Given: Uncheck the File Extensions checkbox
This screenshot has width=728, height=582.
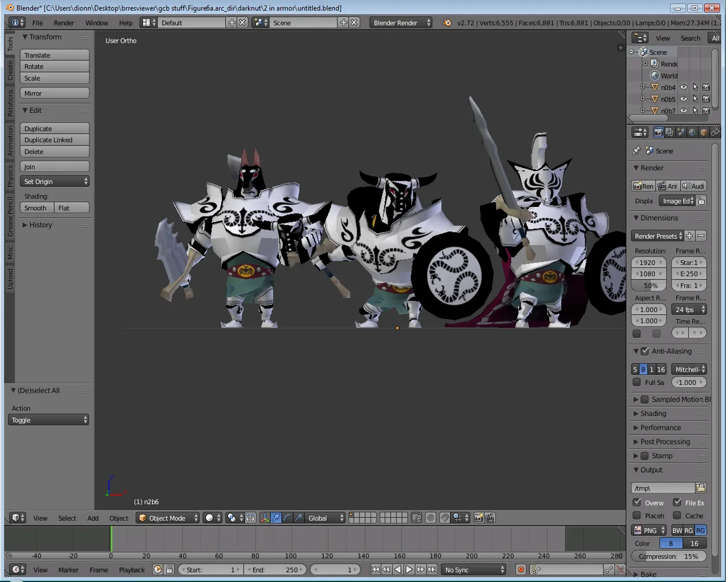Looking at the screenshot, I should [677, 502].
